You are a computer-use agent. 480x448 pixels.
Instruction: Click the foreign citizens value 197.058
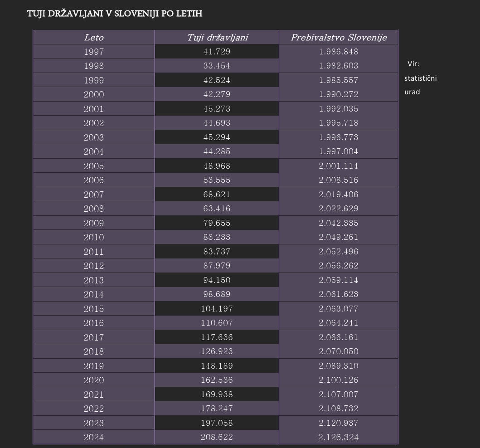[x=217, y=423]
